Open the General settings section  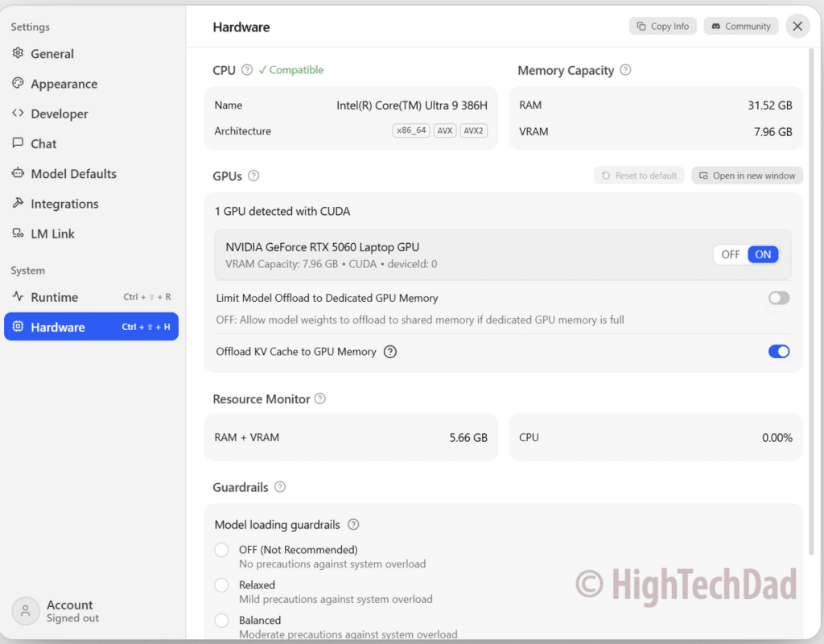91,54
